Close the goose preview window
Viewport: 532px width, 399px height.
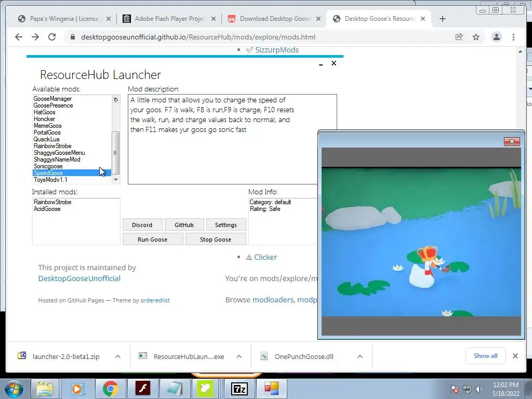coord(512,141)
